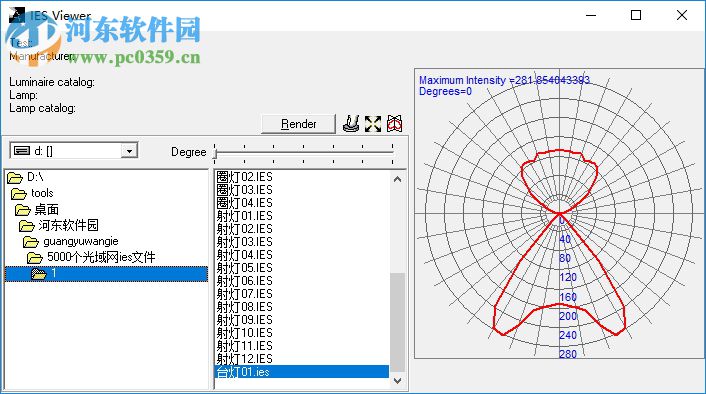Image resolution: width=706 pixels, height=394 pixels.
Task: Click the Render button
Action: 299,124
